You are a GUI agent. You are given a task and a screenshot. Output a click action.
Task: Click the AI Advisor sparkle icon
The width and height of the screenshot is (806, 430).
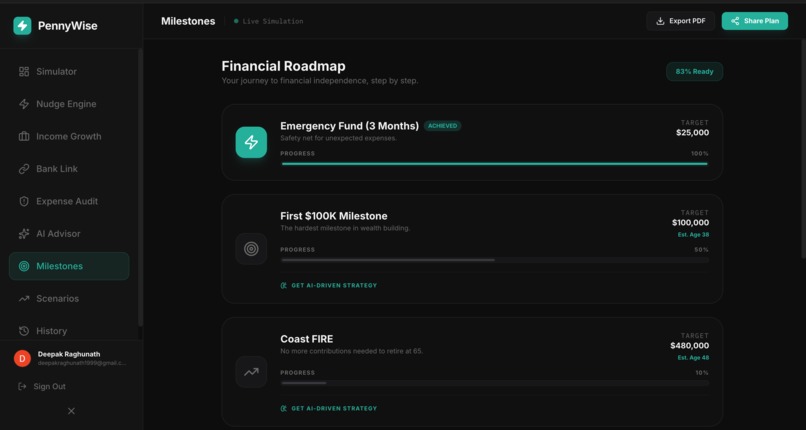click(24, 234)
